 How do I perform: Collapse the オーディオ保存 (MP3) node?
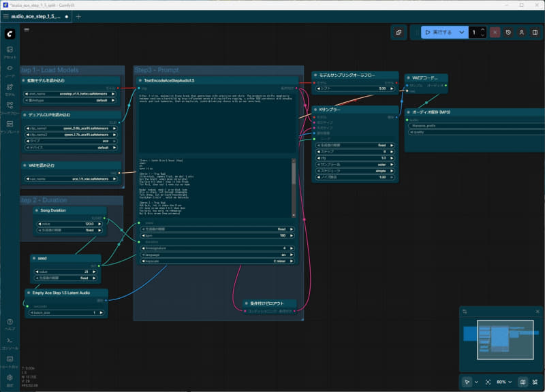(408, 112)
